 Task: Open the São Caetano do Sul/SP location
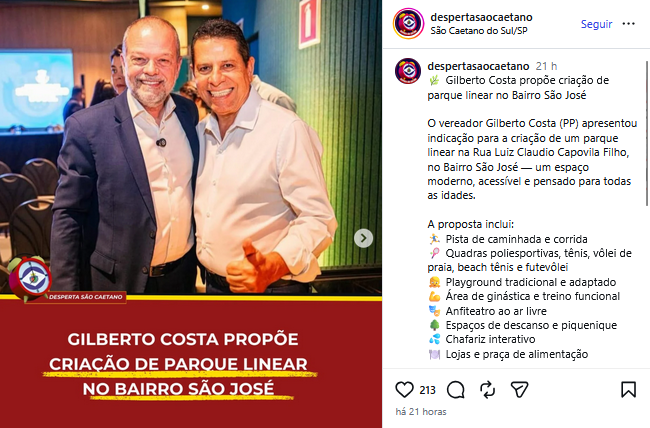pyautogui.click(x=479, y=31)
